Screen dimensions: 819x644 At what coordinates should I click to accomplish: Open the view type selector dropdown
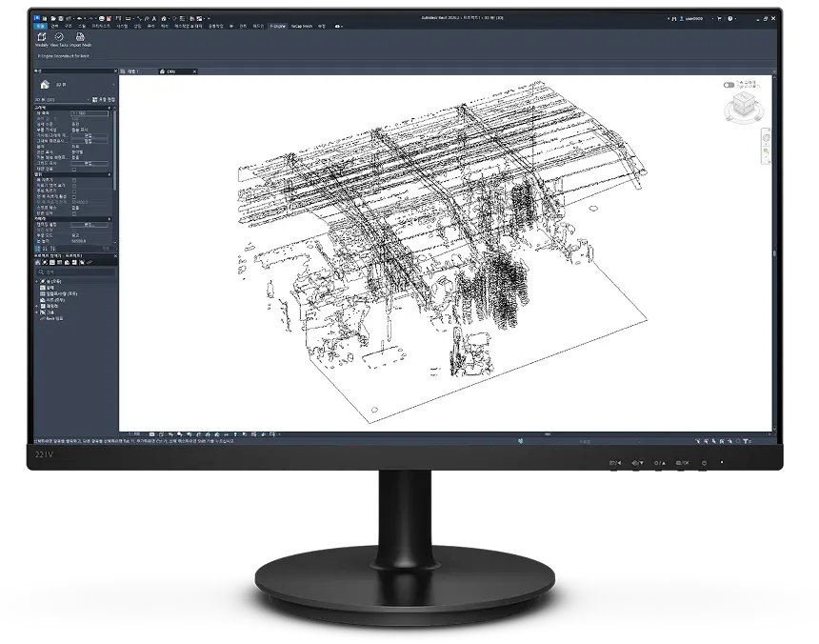point(89,100)
